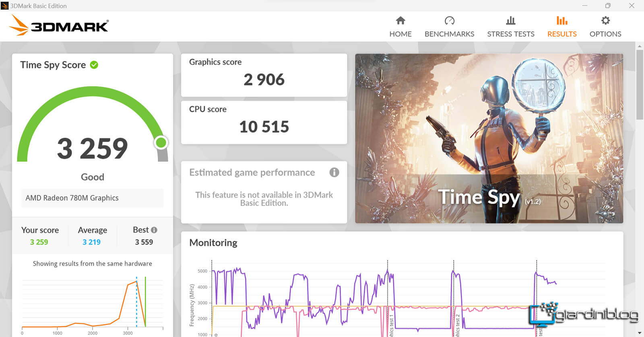Viewport: 644px width, 337px height.
Task: Click the scrollbar down arrow
Action: point(640,333)
